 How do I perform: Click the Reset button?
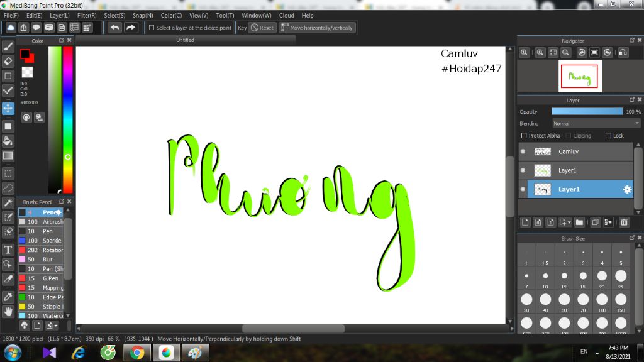point(262,28)
